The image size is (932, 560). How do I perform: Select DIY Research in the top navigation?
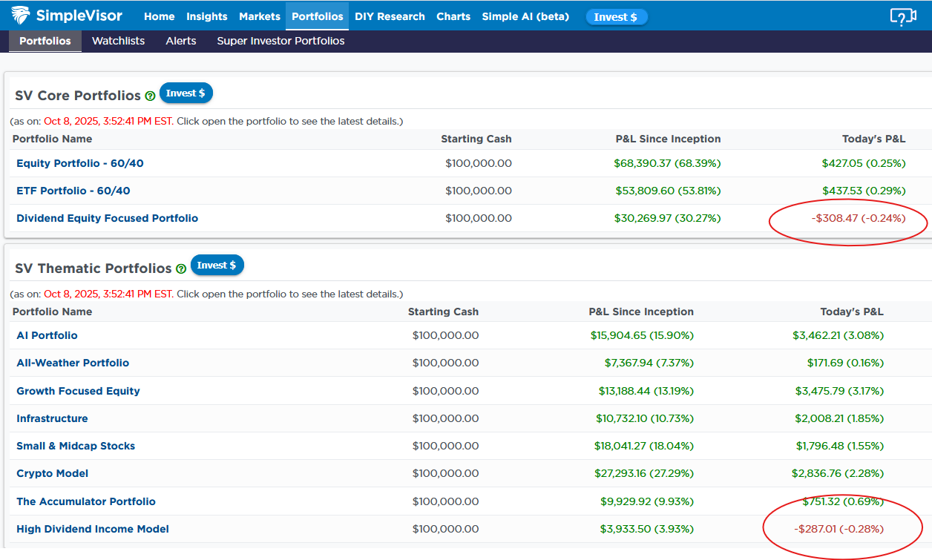pyautogui.click(x=390, y=16)
